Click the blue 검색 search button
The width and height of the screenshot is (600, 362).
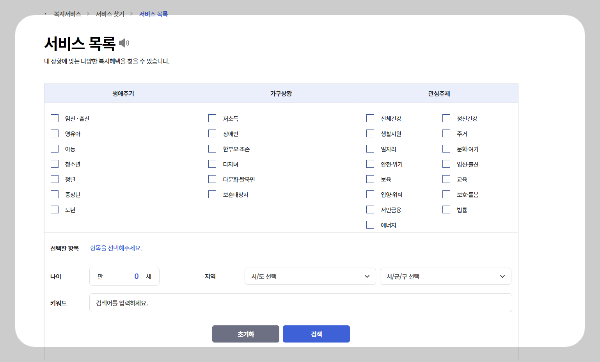pos(316,334)
